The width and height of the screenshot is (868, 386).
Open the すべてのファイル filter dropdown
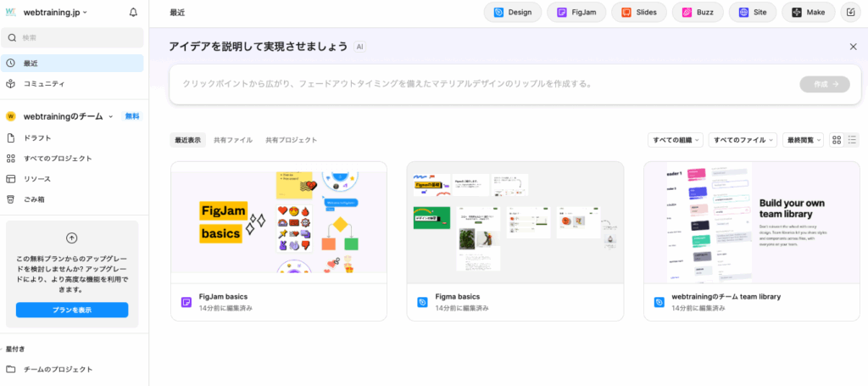click(742, 140)
